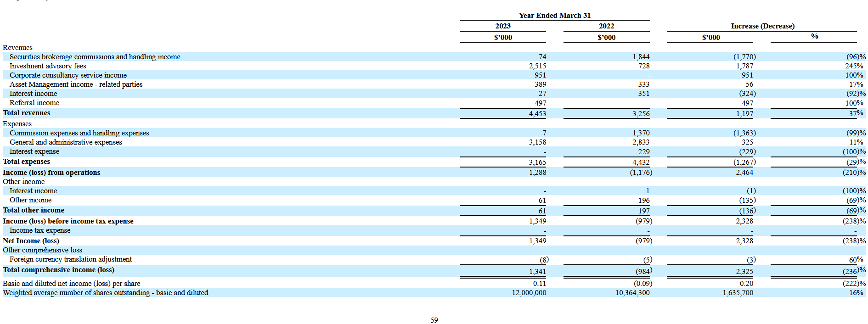The image size is (868, 324).
Task: Click 'General and administrative expenses' row label
Action: pyautogui.click(x=66, y=142)
